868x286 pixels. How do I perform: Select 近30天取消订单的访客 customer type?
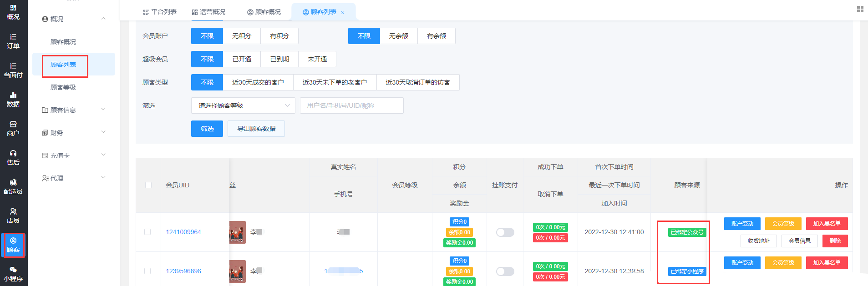[x=418, y=82]
